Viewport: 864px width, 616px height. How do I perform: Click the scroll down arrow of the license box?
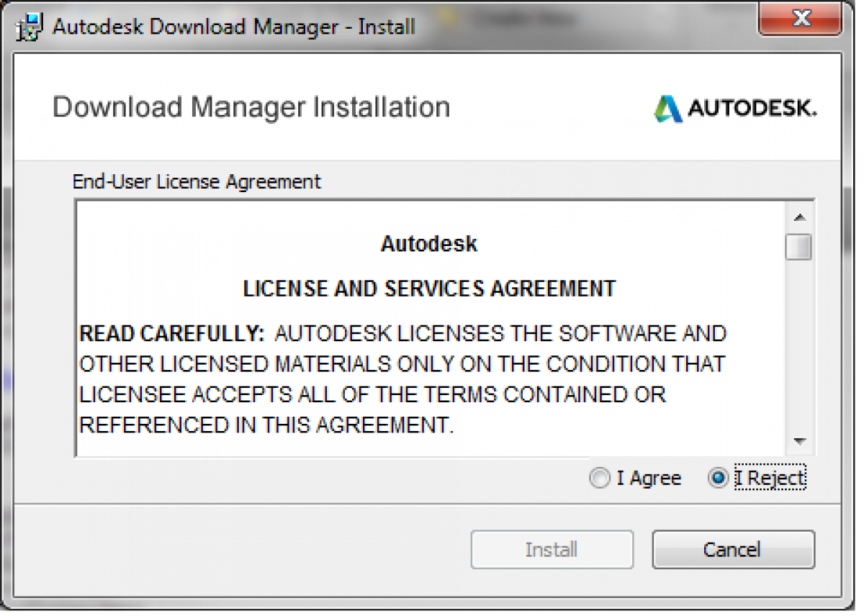point(799,441)
